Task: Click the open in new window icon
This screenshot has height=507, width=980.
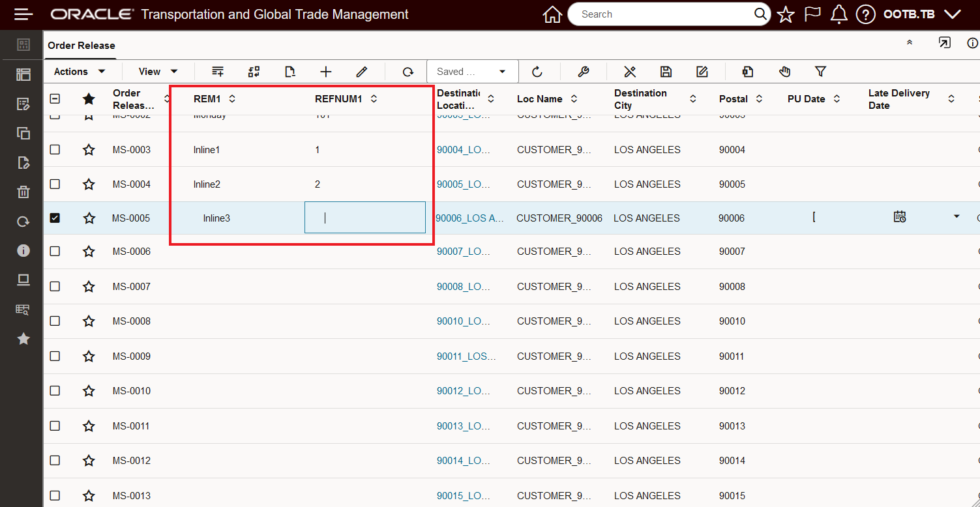Action: 944,43
